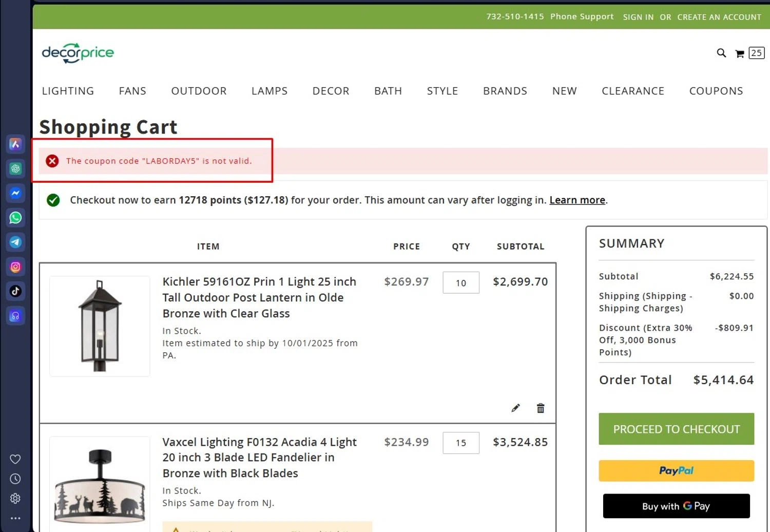770x532 pixels.
Task: Open the music player sidebar icon
Action: (15, 316)
